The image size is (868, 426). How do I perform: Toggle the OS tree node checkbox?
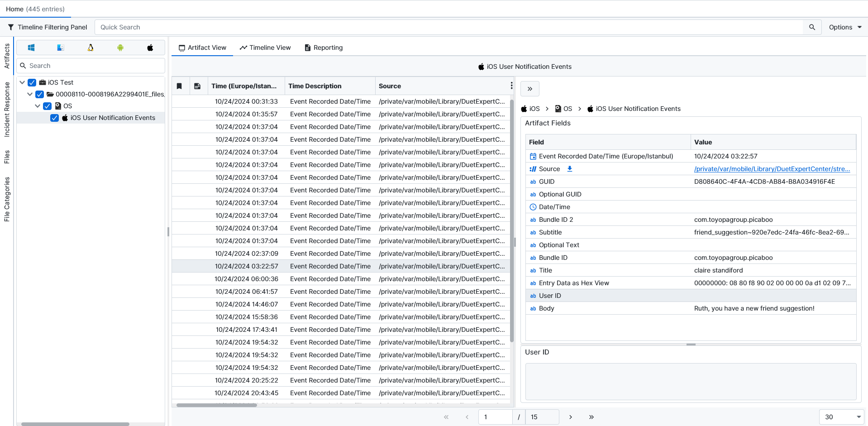(48, 106)
